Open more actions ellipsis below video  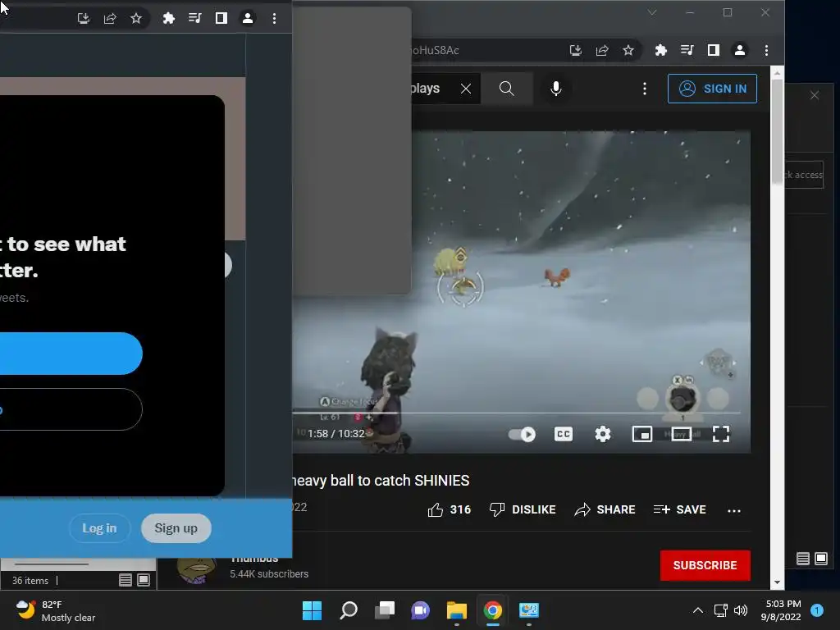click(734, 510)
